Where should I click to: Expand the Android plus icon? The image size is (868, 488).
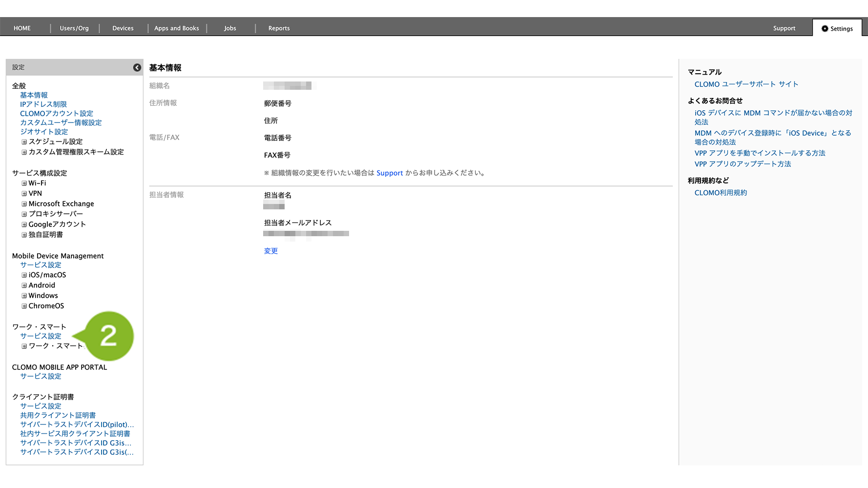tap(24, 285)
